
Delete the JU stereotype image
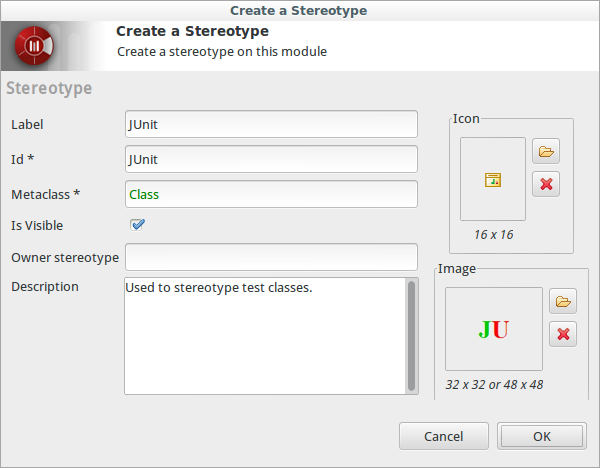click(x=563, y=334)
